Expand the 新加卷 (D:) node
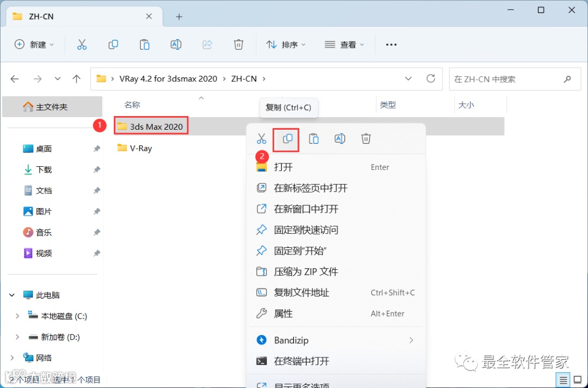 [x=17, y=337]
